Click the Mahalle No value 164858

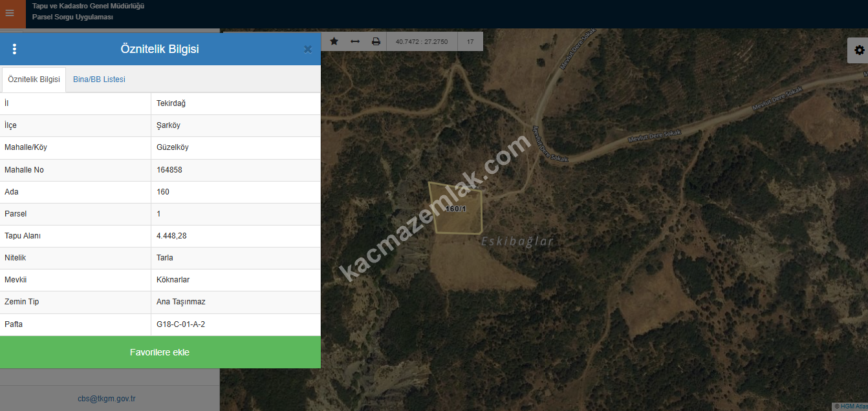coord(169,170)
